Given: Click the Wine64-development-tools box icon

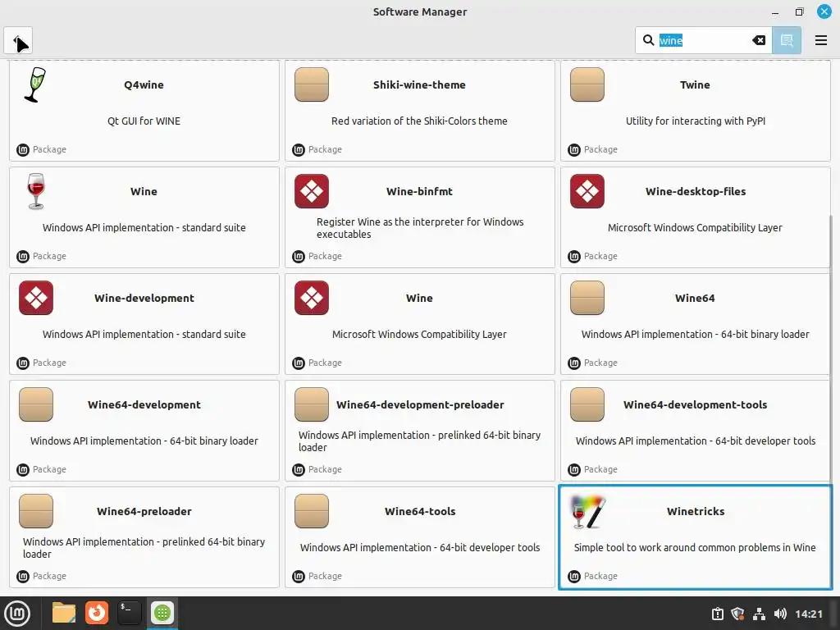Looking at the screenshot, I should tap(587, 404).
